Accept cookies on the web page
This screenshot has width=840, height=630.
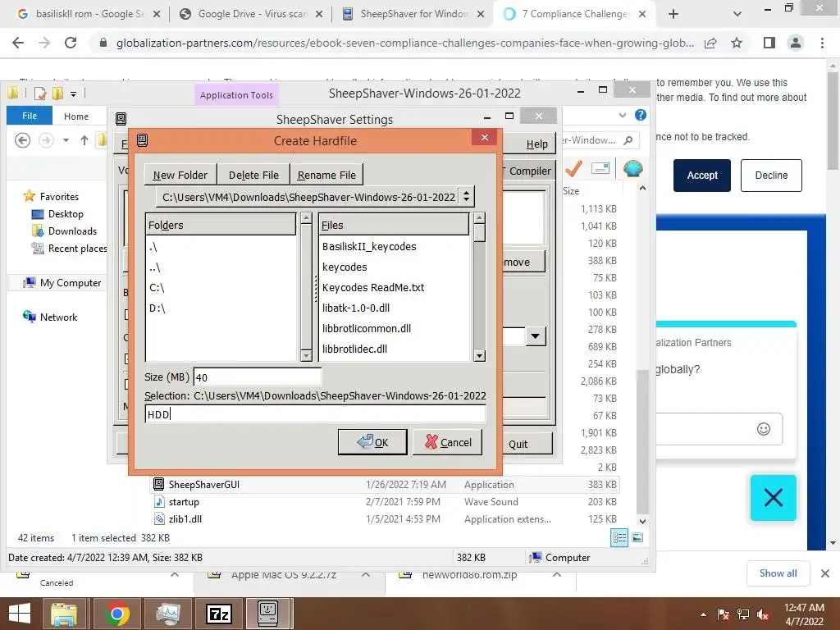coord(702,176)
